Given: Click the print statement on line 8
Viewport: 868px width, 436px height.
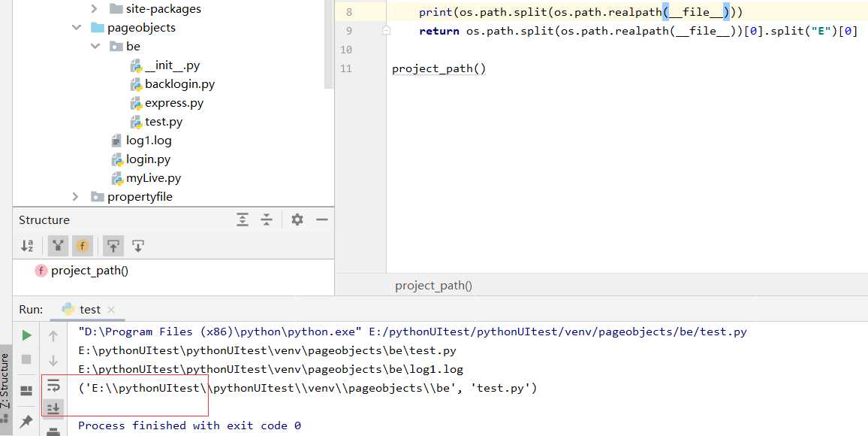Looking at the screenshot, I should tap(580, 12).
